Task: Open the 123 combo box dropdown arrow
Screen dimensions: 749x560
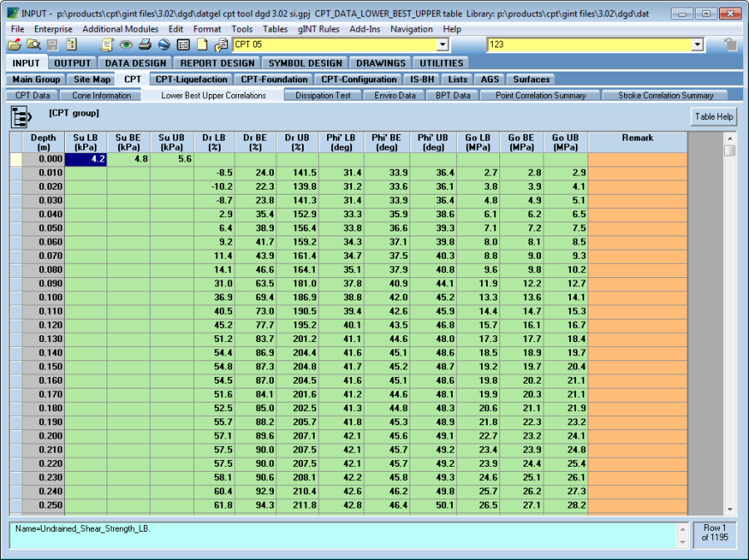Action: coord(697,45)
